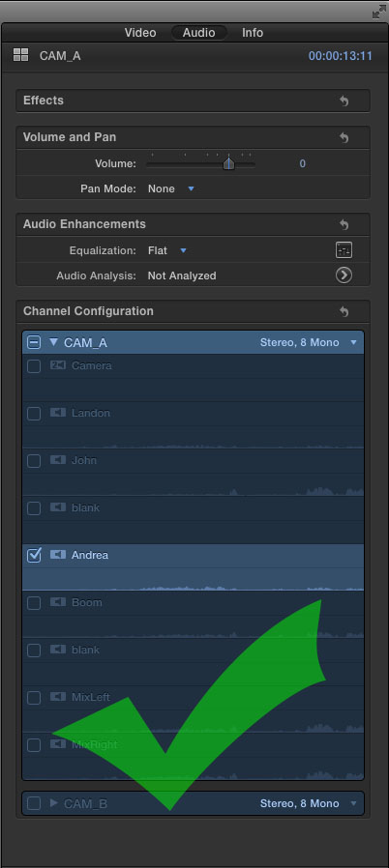Open CAM_A Stereo, 8 Mono dropdown
389x868 pixels.
(309, 343)
